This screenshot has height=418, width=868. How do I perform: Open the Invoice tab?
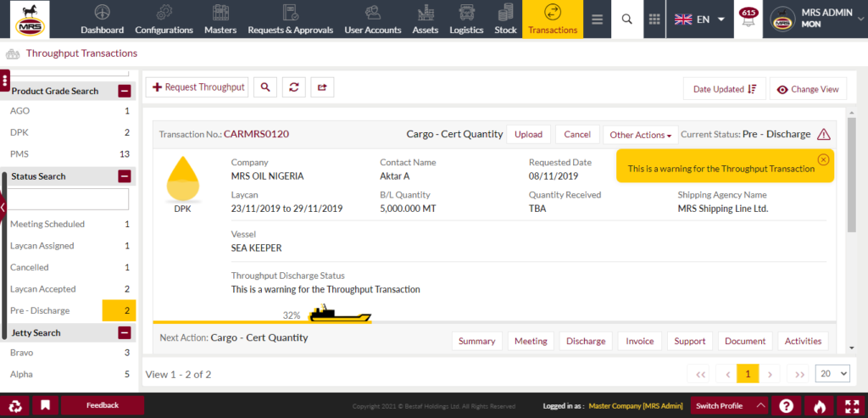pos(640,341)
